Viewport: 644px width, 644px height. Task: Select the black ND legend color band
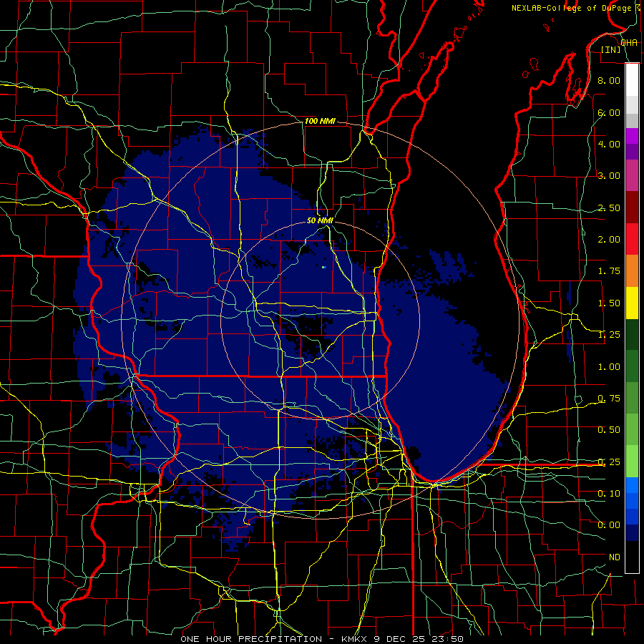tap(632, 557)
